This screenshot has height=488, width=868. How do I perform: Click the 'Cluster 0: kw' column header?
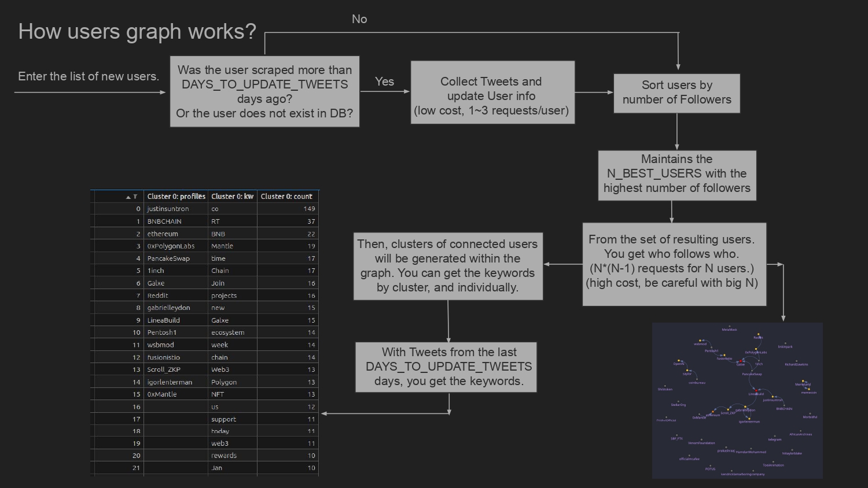coord(232,197)
